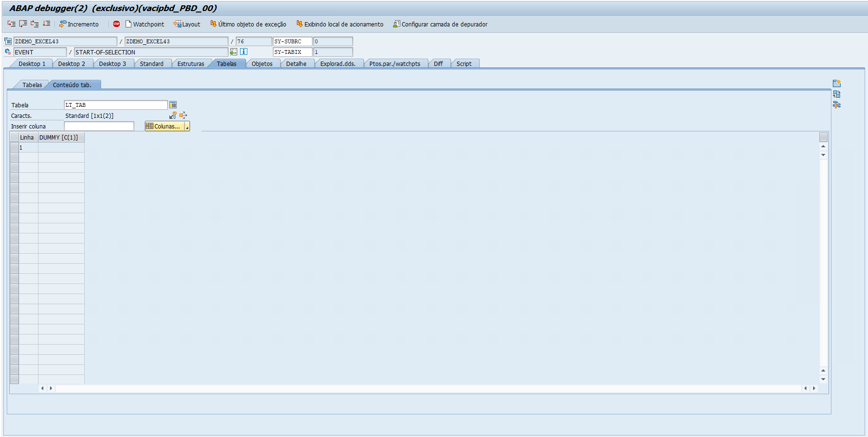The width and height of the screenshot is (868, 437).
Task: Click the red stop breakpoint icon
Action: [x=115, y=24]
